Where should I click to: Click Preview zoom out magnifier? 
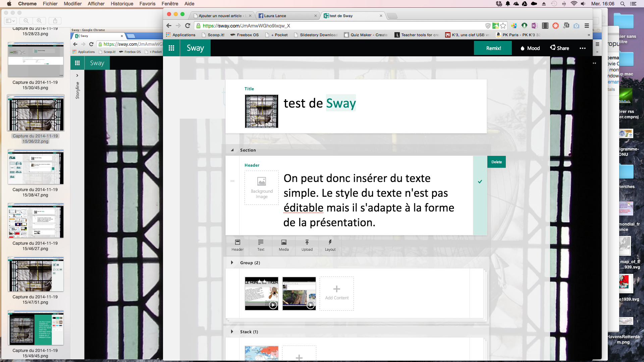coord(26,21)
